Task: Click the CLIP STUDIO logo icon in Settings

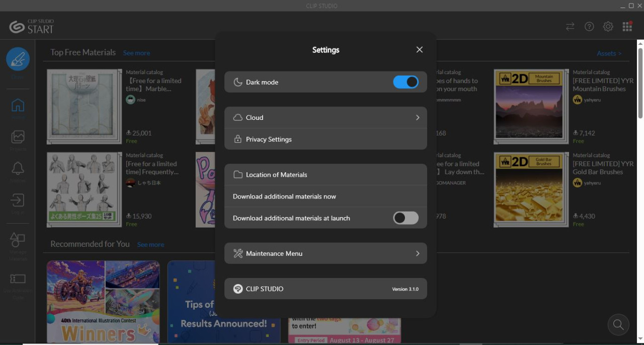Action: (238, 289)
